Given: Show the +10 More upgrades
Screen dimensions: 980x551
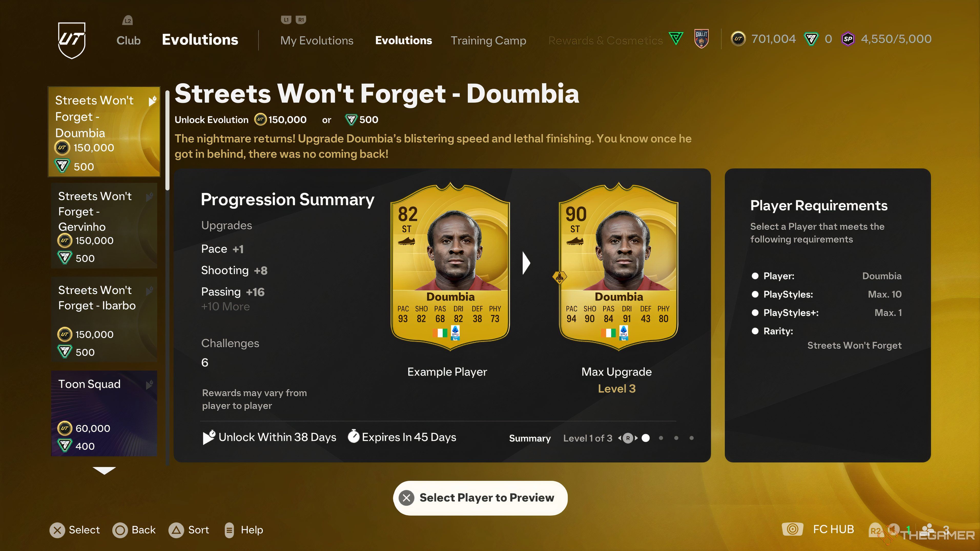Looking at the screenshot, I should [x=225, y=306].
